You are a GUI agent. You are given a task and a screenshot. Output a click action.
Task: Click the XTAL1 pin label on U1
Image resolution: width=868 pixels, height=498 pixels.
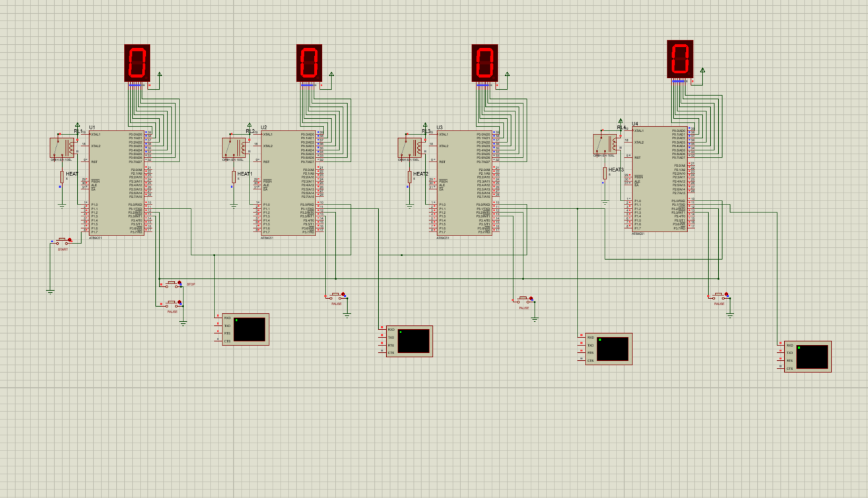[x=96, y=135]
